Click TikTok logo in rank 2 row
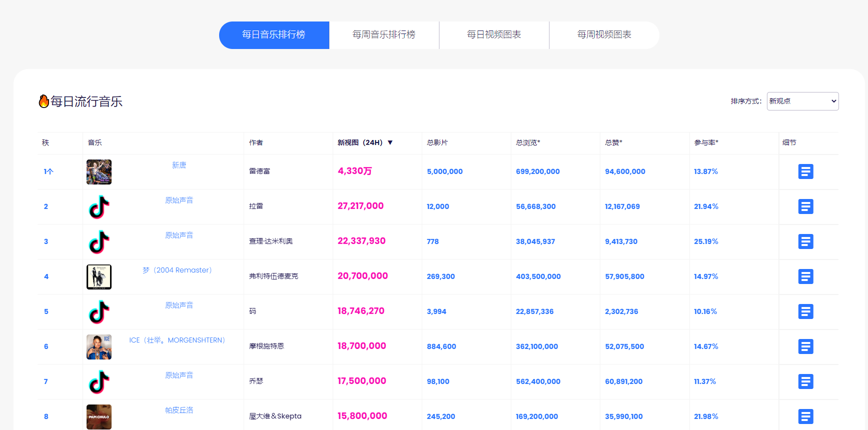This screenshot has height=430, width=868. click(x=99, y=207)
